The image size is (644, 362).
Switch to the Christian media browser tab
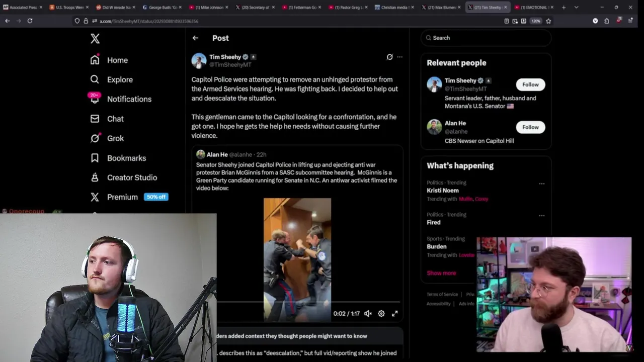tap(394, 8)
